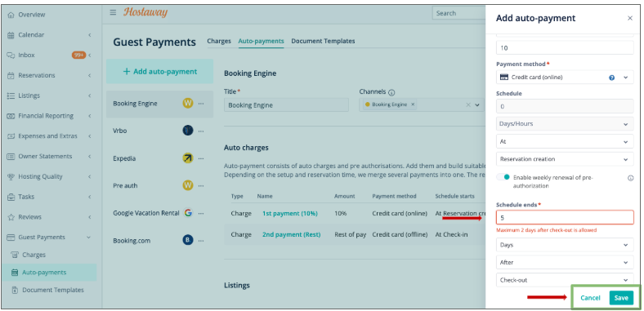Click the Add auto-payment button

point(159,71)
